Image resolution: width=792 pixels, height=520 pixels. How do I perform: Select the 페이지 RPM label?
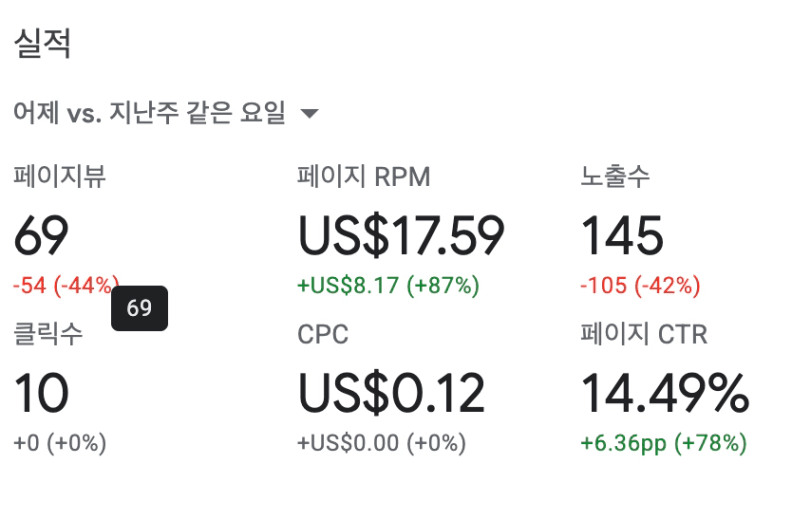364,177
